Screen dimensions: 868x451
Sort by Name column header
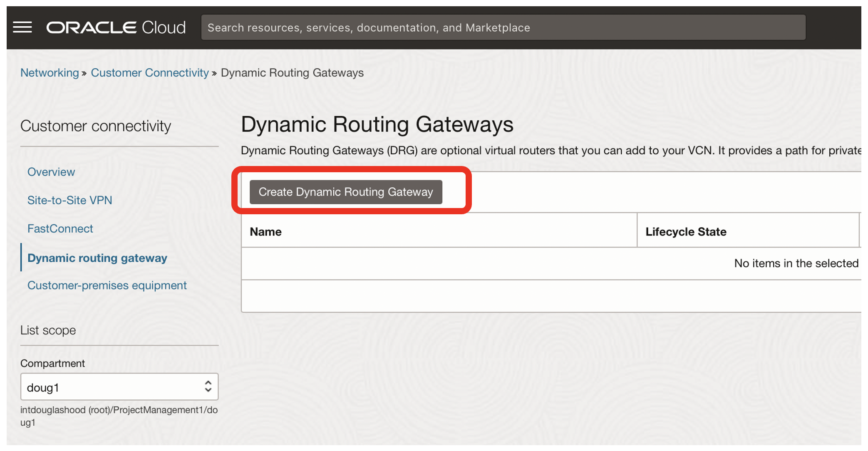[x=265, y=232]
